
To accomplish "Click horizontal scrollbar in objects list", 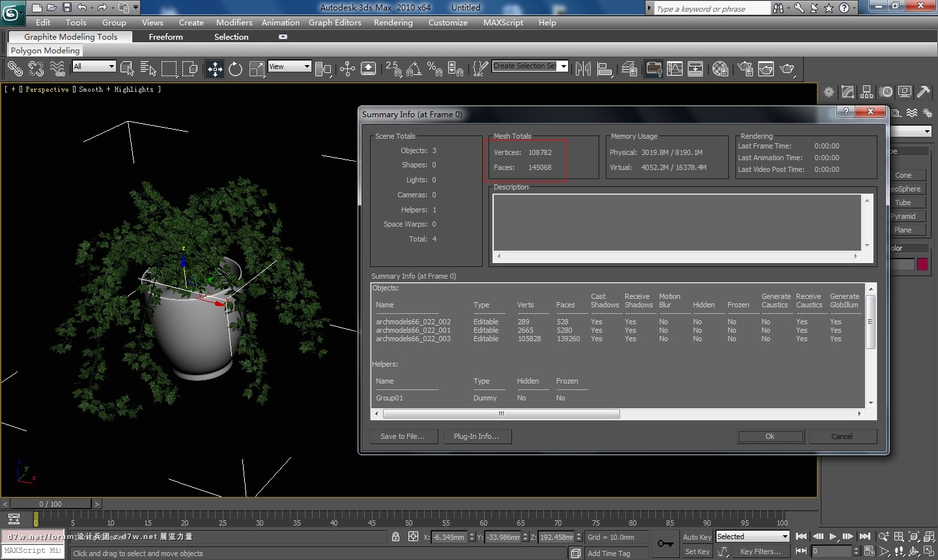I will pos(502,413).
